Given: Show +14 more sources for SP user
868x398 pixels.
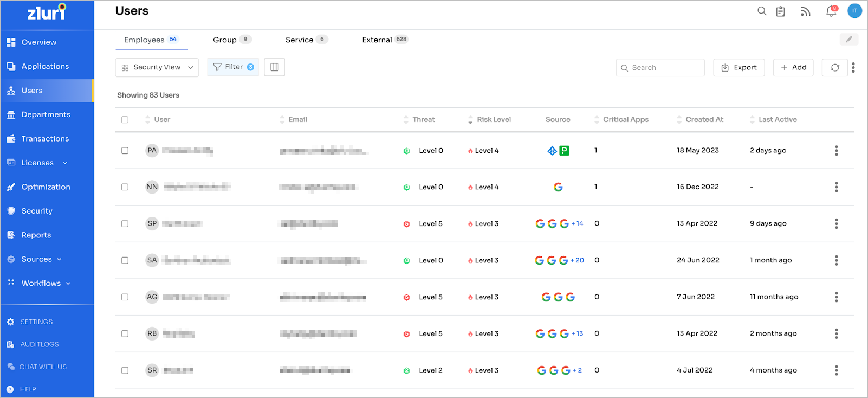Looking at the screenshot, I should pos(578,223).
